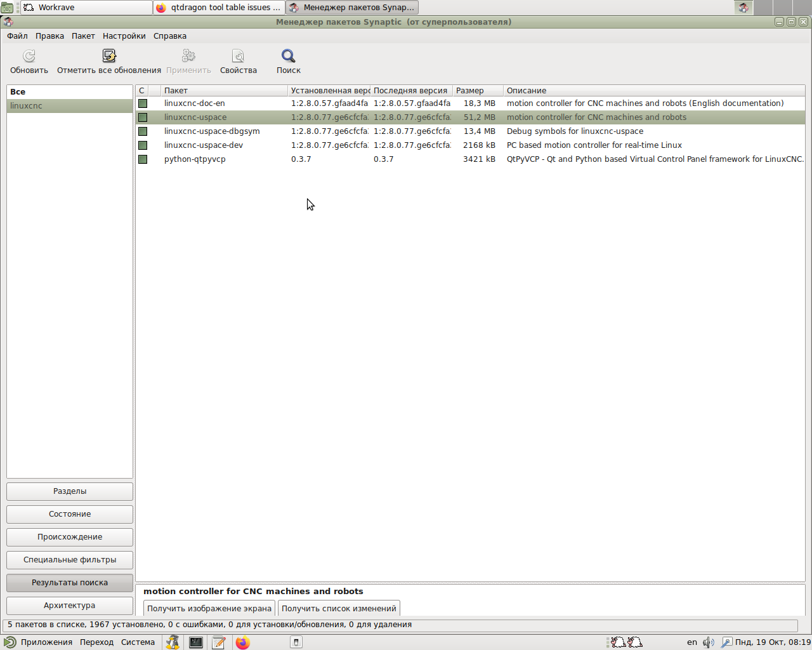Sort by Установленная версия column header
The image size is (812, 650).
(x=329, y=91)
